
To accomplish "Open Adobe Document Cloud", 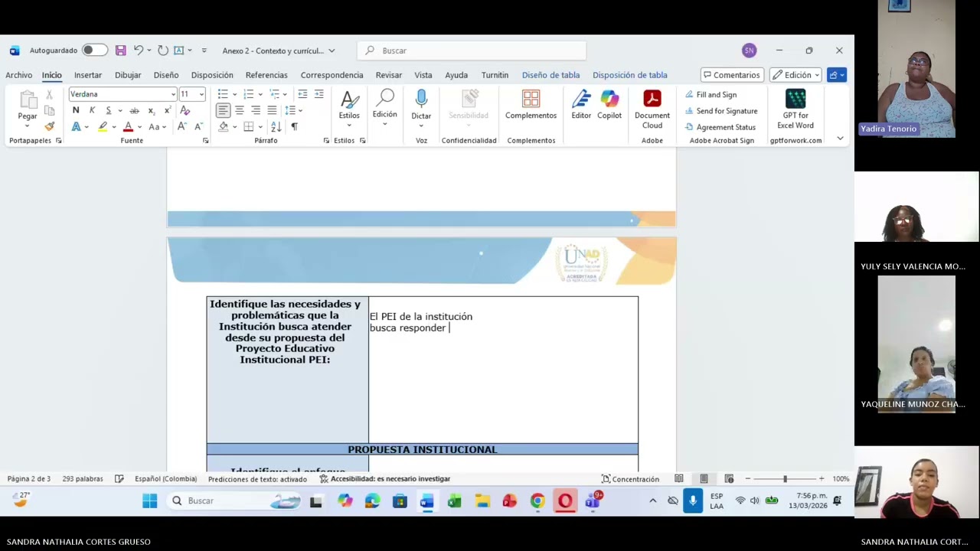I will tap(652, 109).
